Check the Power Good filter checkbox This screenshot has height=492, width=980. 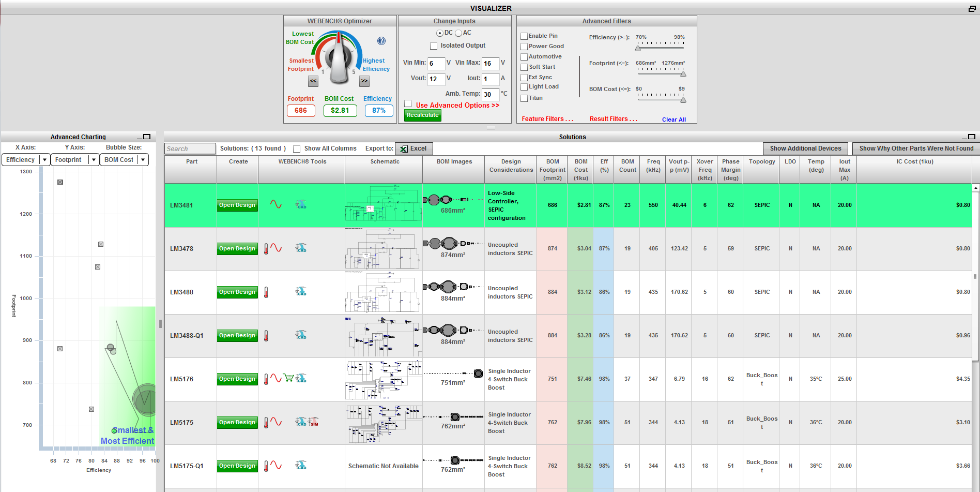click(x=524, y=46)
